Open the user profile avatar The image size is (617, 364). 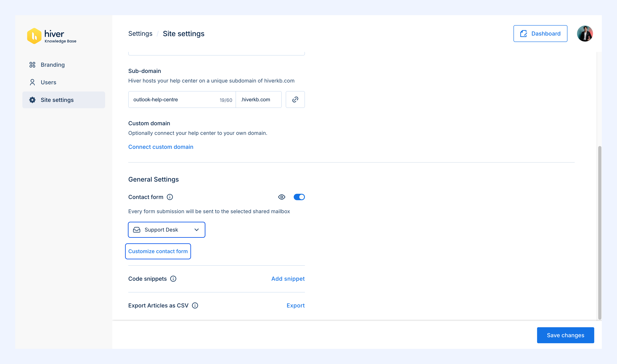tap(585, 34)
